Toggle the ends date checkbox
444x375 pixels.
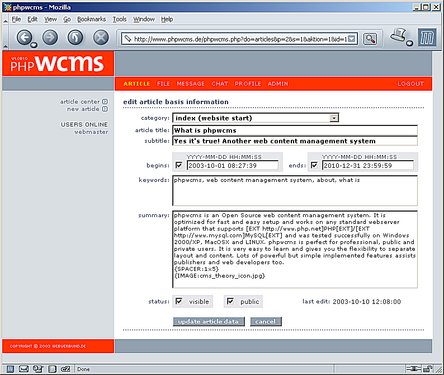pos(314,165)
